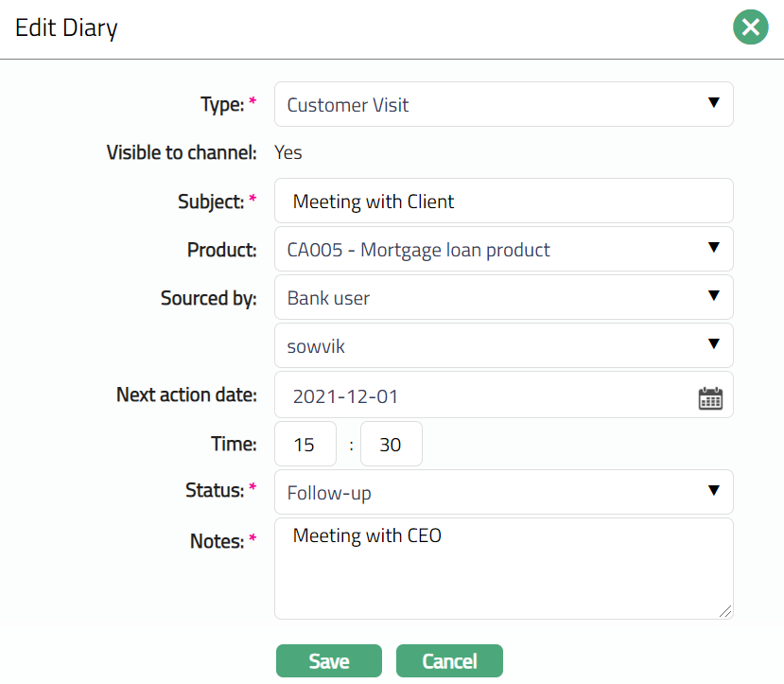
Task: Save the diary entry
Action: point(328,661)
